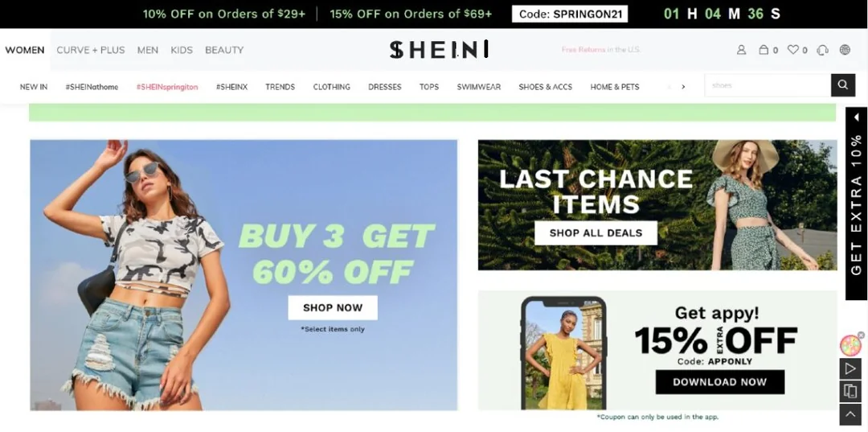
Task: Open the SWIMWEAR menu item
Action: (x=479, y=87)
